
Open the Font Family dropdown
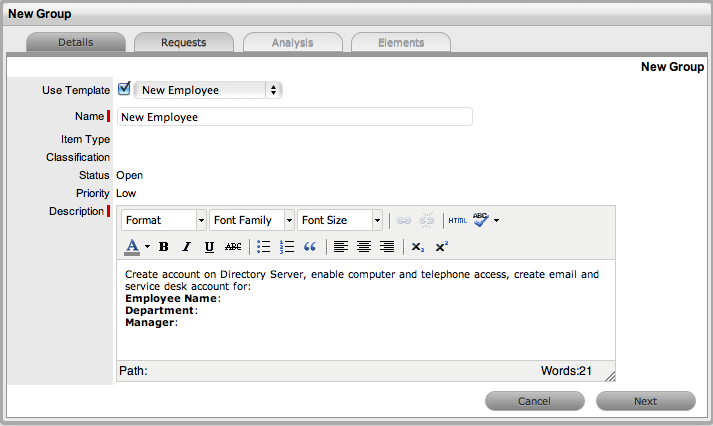(x=252, y=221)
